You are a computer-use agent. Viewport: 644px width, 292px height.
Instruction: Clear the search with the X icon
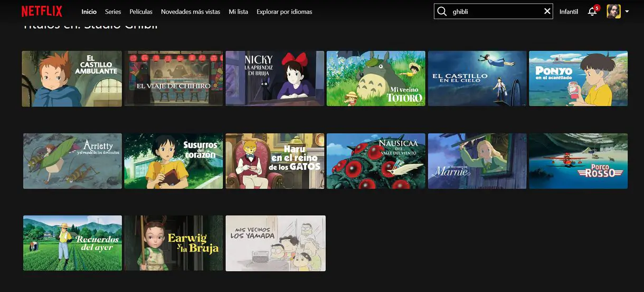pos(547,12)
